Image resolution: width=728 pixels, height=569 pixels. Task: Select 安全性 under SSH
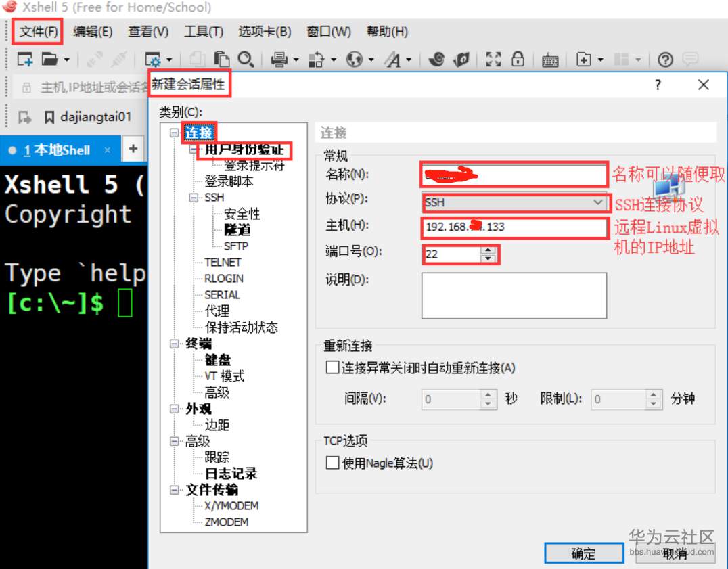pos(242,214)
